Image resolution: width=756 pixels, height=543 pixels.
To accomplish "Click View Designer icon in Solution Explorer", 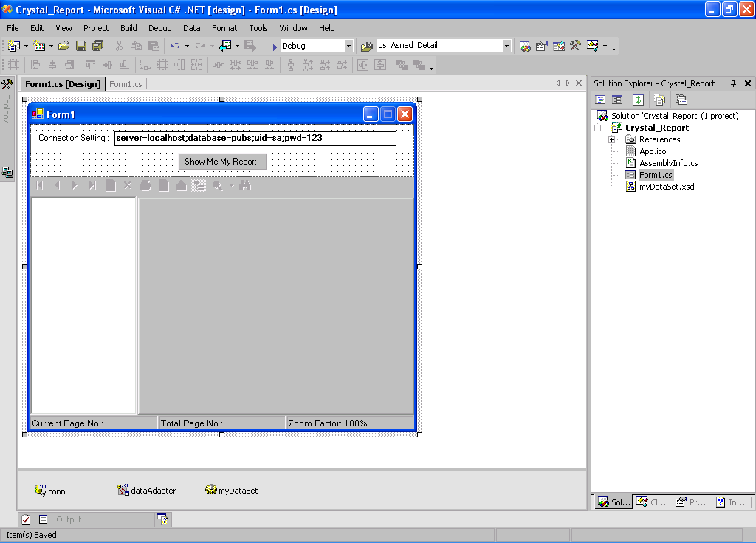I will pos(617,100).
